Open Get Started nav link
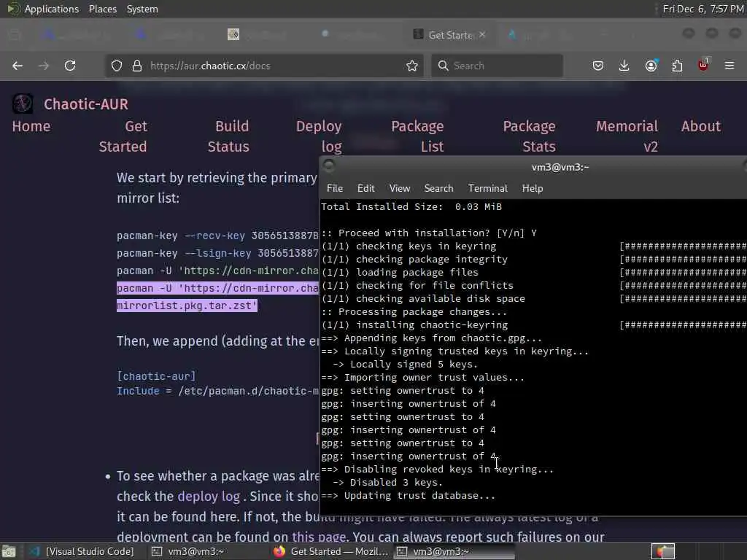Image resolution: width=747 pixels, height=560 pixels. click(123, 136)
